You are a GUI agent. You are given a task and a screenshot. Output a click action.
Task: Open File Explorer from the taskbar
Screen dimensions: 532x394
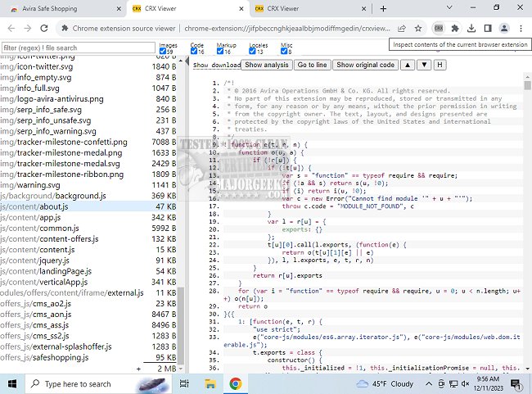(209, 383)
